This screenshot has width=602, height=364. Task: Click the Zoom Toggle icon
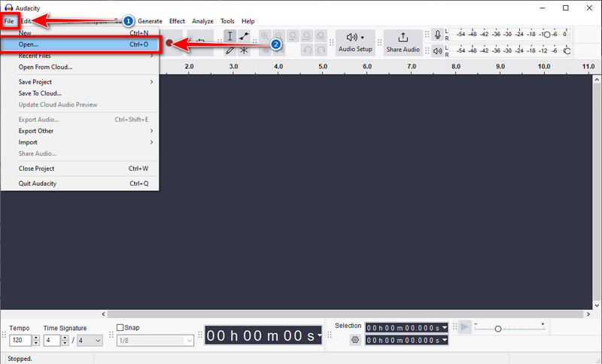point(321,36)
